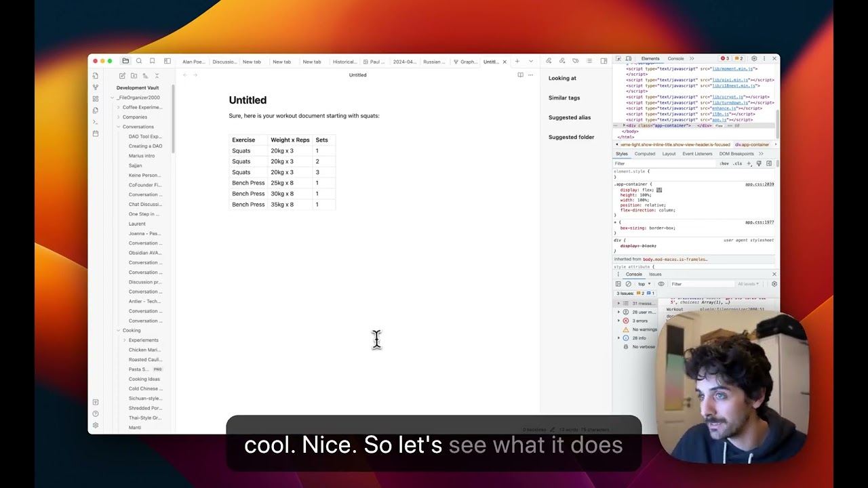Toggle the DevTools device toolbar icon

629,59
